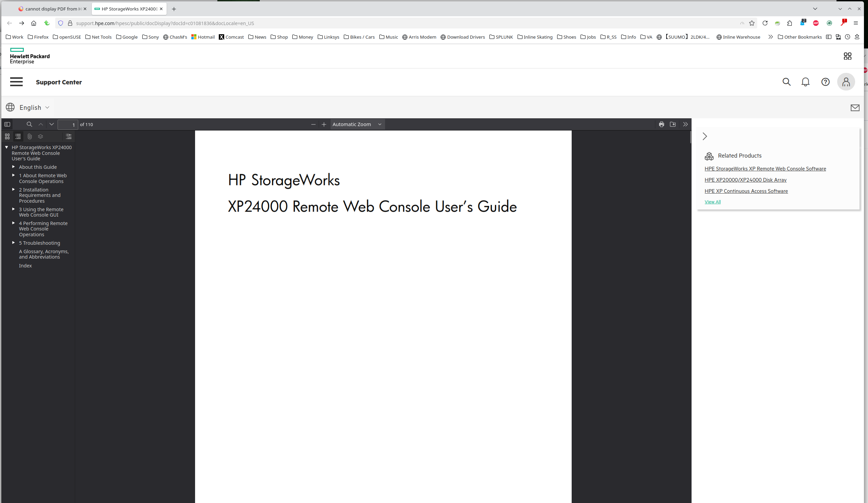Expand 4 Performing Remote Web Console Operations

[14, 223]
